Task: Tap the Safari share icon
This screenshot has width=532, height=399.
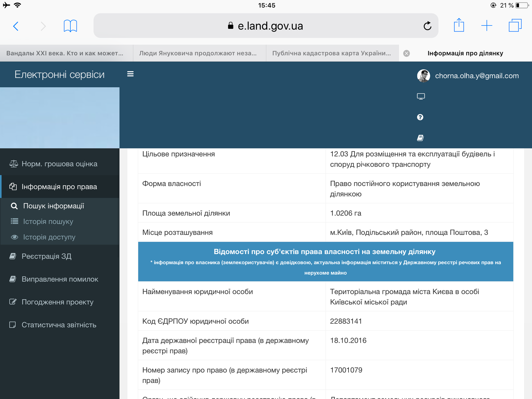Action: 459,25
